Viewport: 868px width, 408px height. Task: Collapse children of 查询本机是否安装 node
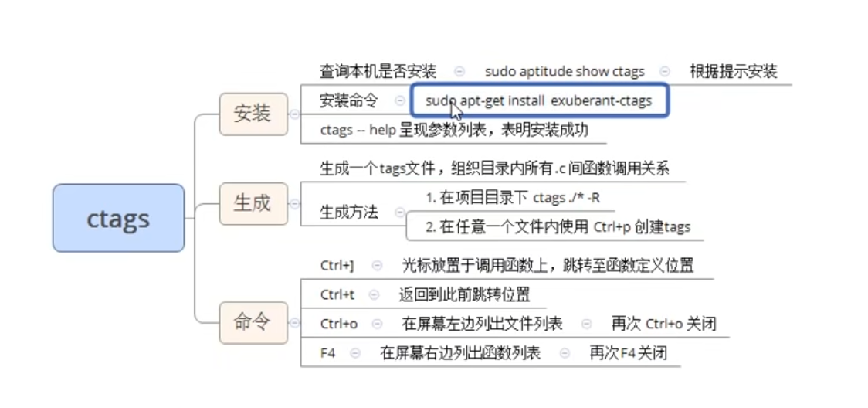tap(459, 71)
